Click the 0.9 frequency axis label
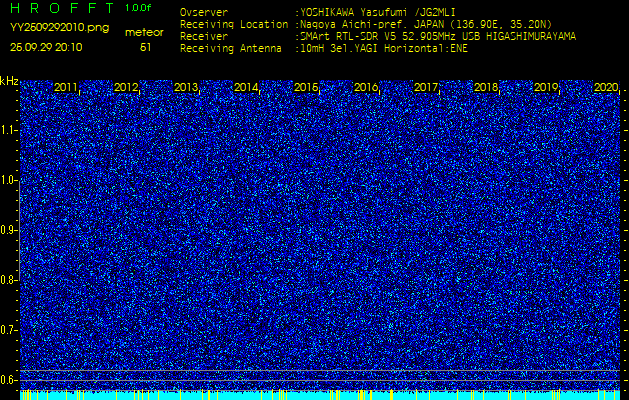The height and width of the screenshot is (400, 629). (x=8, y=230)
